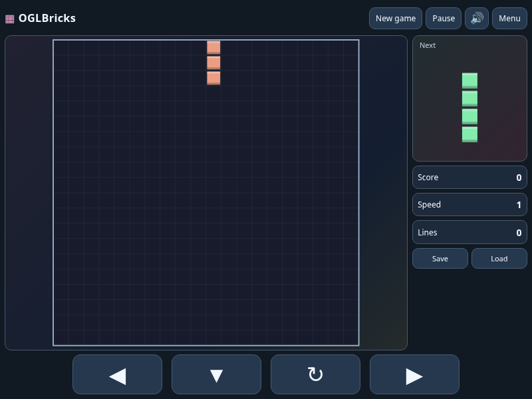Click the green next-piece preview
Screen dimensions: 532x399
(x=469, y=108)
